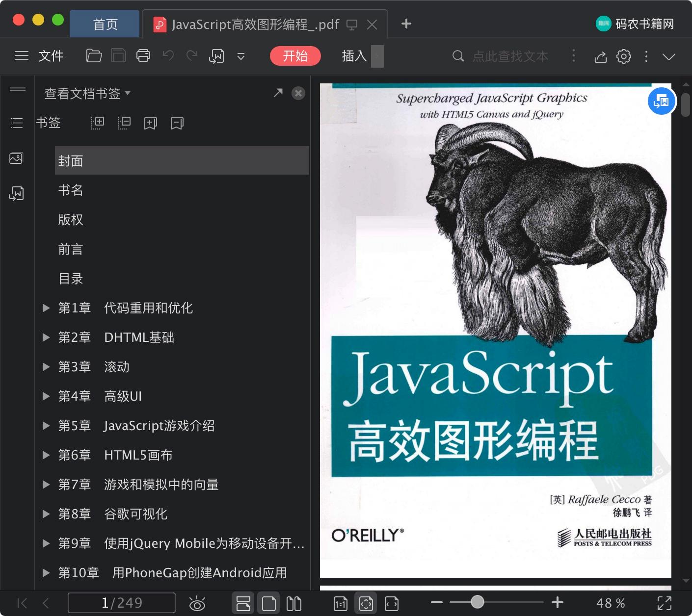692x616 pixels.
Task: Expand 第8章 谷歌可视化
Action: pos(46,514)
